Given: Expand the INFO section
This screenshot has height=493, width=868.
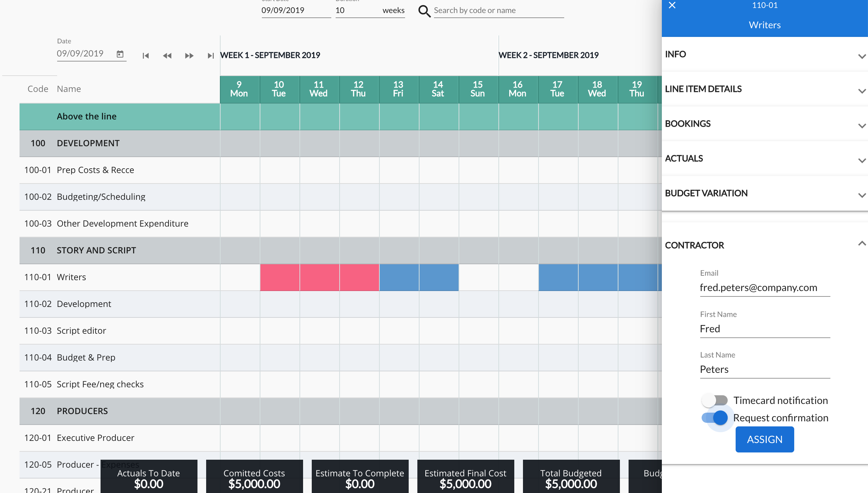Looking at the screenshot, I should 862,56.
